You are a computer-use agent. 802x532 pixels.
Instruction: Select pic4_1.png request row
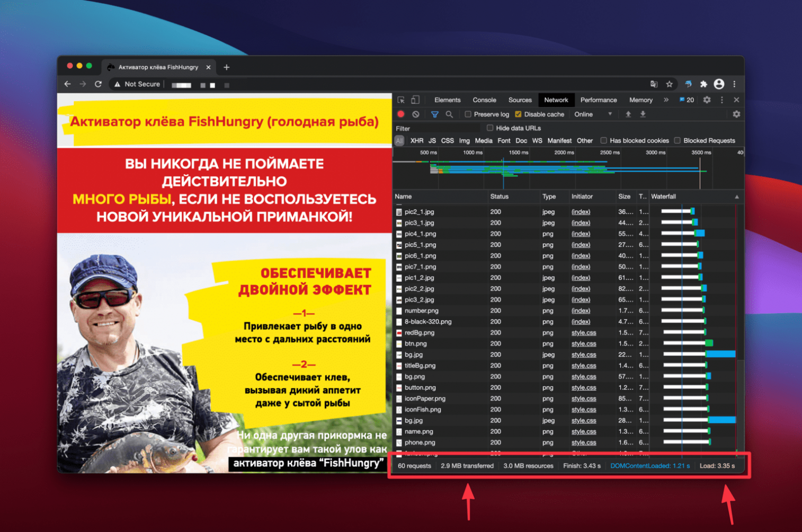pos(565,234)
